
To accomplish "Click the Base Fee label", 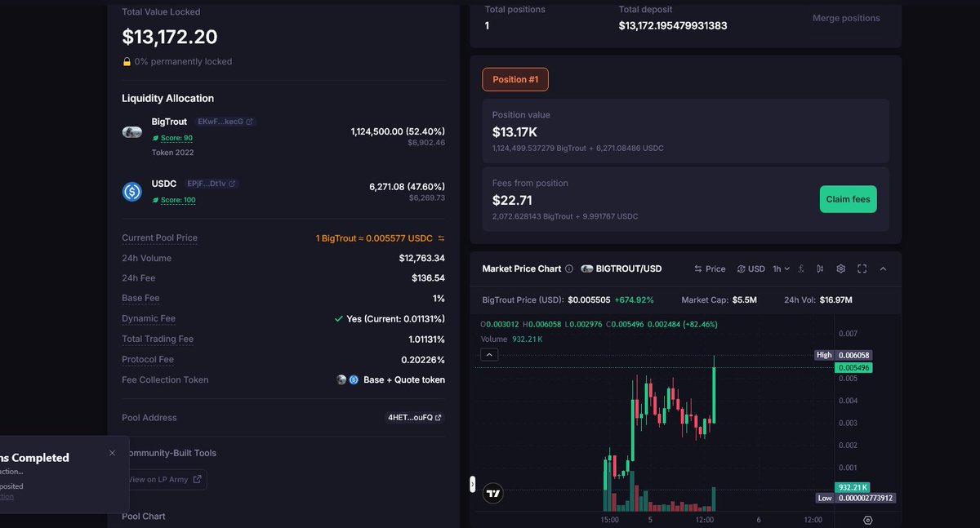I will tap(140, 298).
